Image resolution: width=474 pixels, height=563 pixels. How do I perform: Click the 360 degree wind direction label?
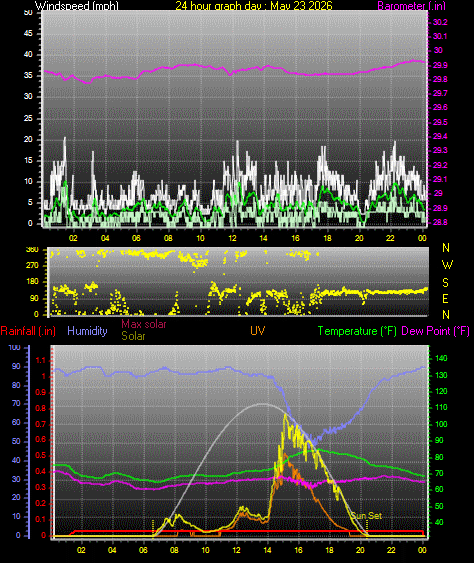pyautogui.click(x=32, y=250)
